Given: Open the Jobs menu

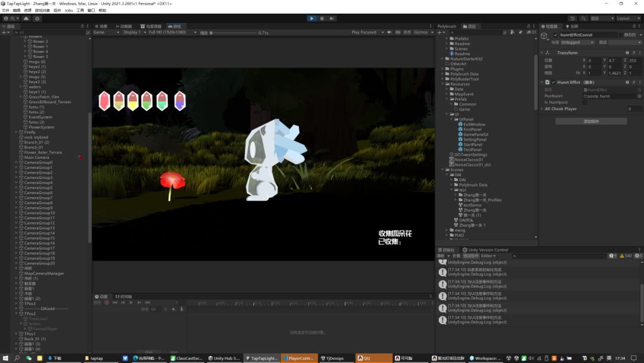Looking at the screenshot, I should click(69, 10).
